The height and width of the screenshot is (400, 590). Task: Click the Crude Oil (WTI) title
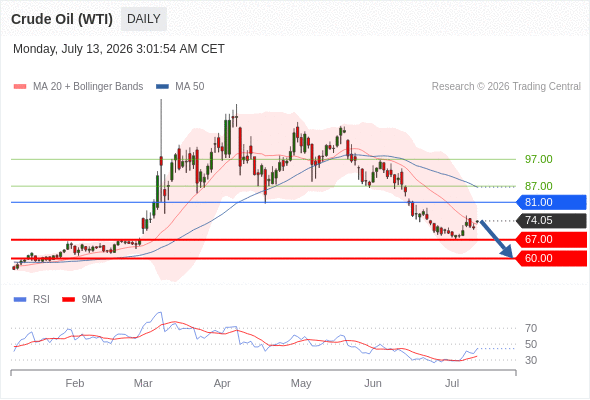[62, 19]
